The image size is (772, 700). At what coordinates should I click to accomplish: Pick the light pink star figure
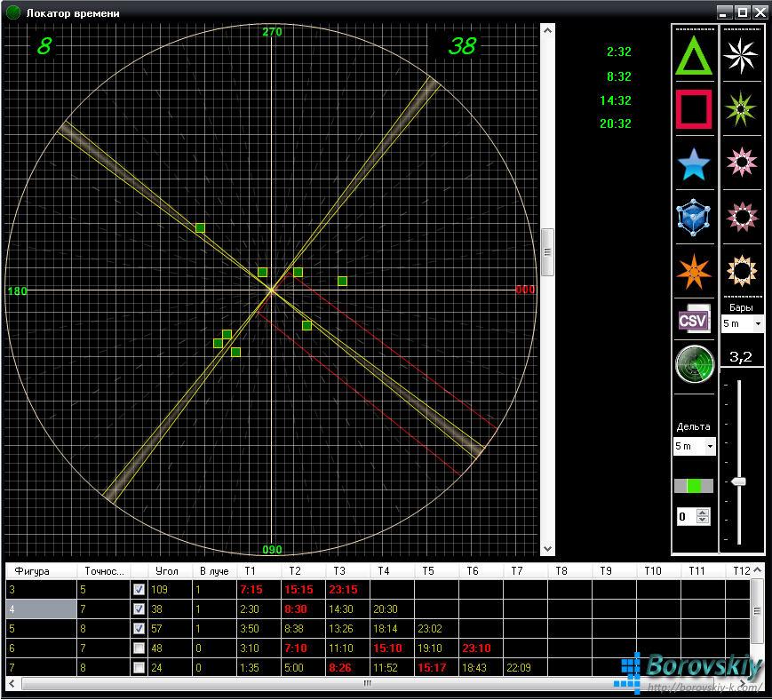point(742,162)
